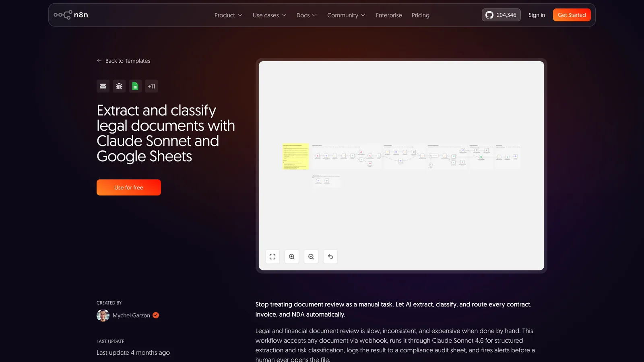Click the Google Sheets integration icon

(135, 86)
